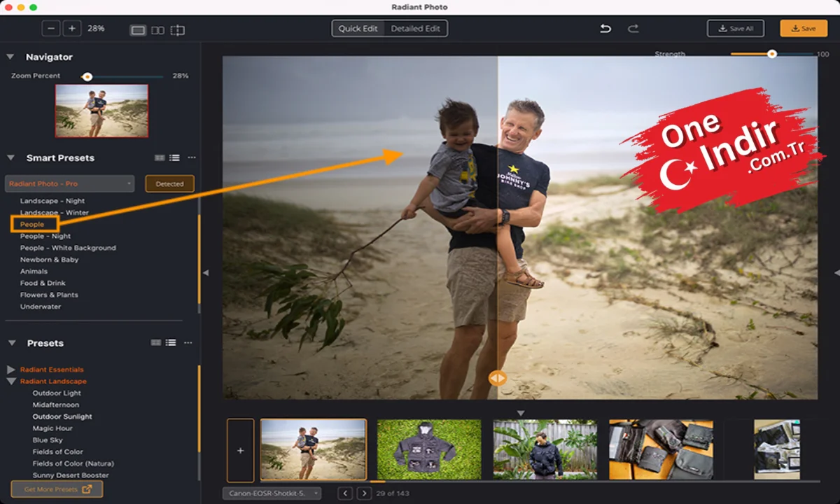Viewport: 840px width, 504px height.
Task: Apply the Outdoor Sunlight preset
Action: [62, 416]
